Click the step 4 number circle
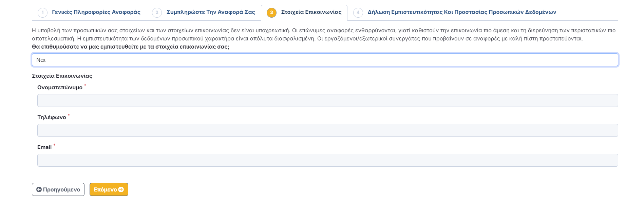644x202 pixels. point(358,13)
